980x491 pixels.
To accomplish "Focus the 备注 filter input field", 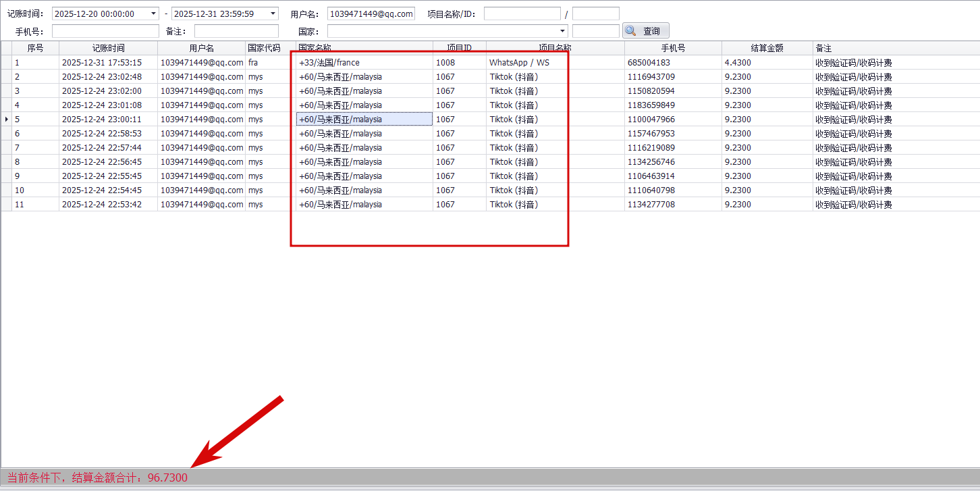I will (236, 31).
